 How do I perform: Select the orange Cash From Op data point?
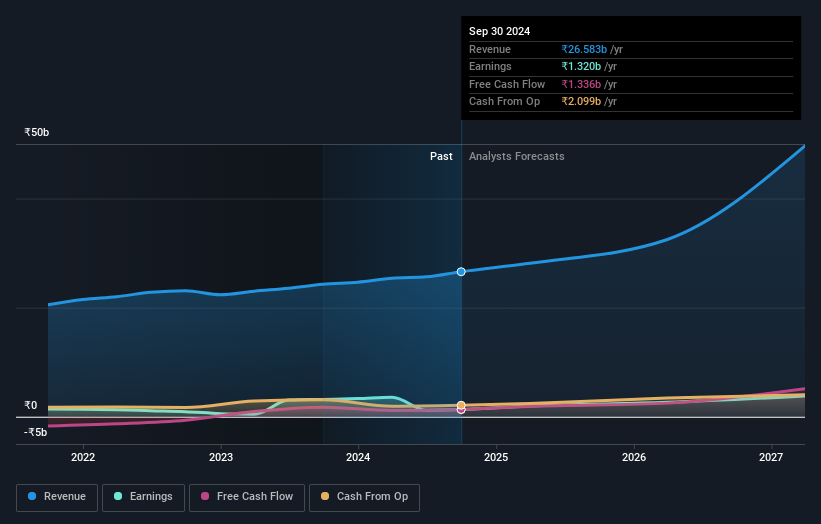click(461, 405)
